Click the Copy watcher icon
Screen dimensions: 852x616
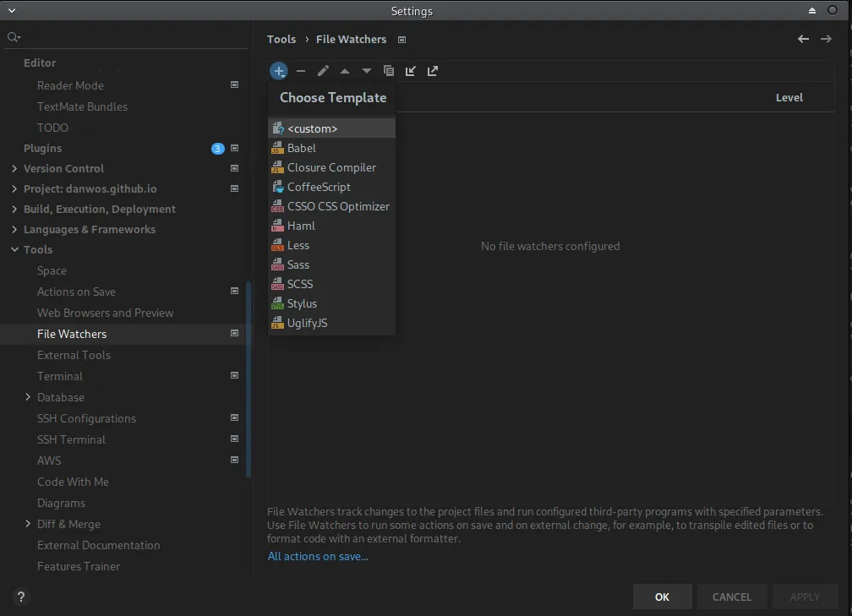pos(389,71)
